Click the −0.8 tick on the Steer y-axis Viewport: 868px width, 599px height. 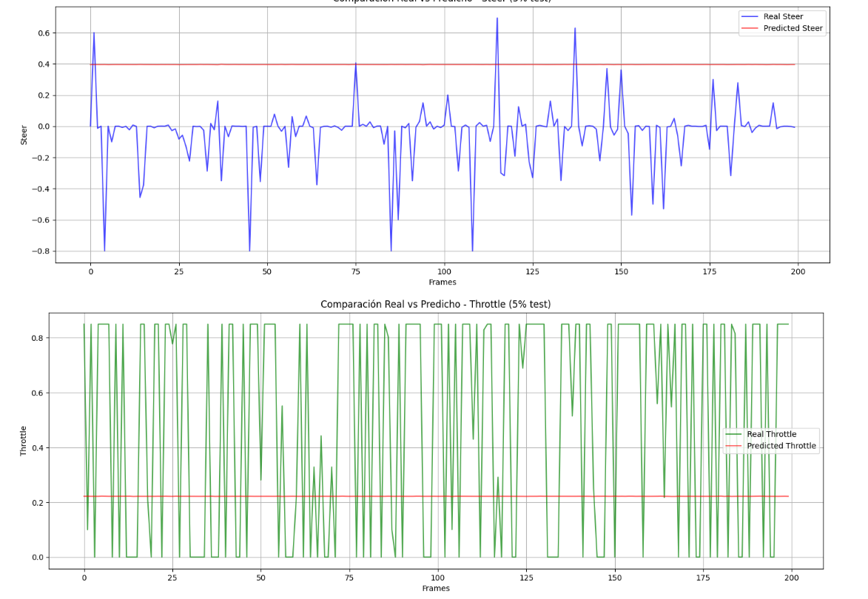click(x=41, y=251)
